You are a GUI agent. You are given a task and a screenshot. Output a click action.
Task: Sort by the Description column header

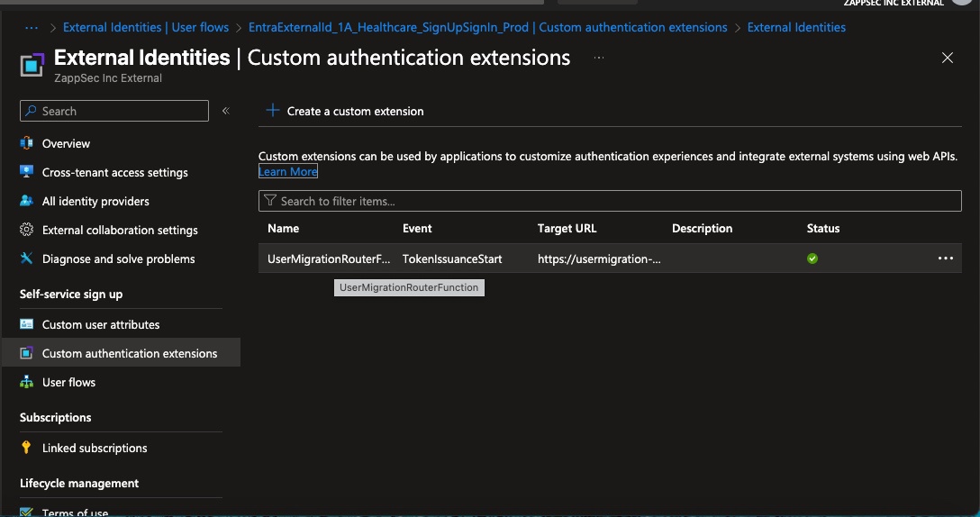coord(702,228)
